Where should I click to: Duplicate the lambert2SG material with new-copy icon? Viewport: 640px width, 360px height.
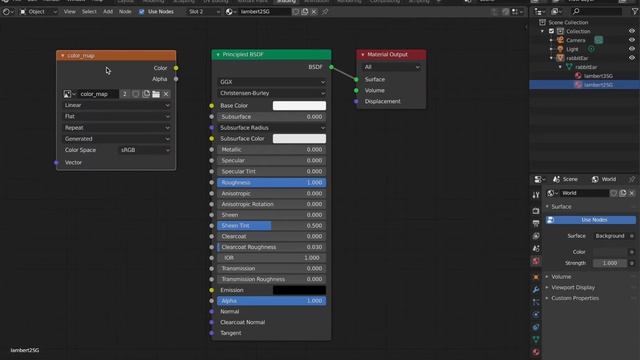click(305, 12)
